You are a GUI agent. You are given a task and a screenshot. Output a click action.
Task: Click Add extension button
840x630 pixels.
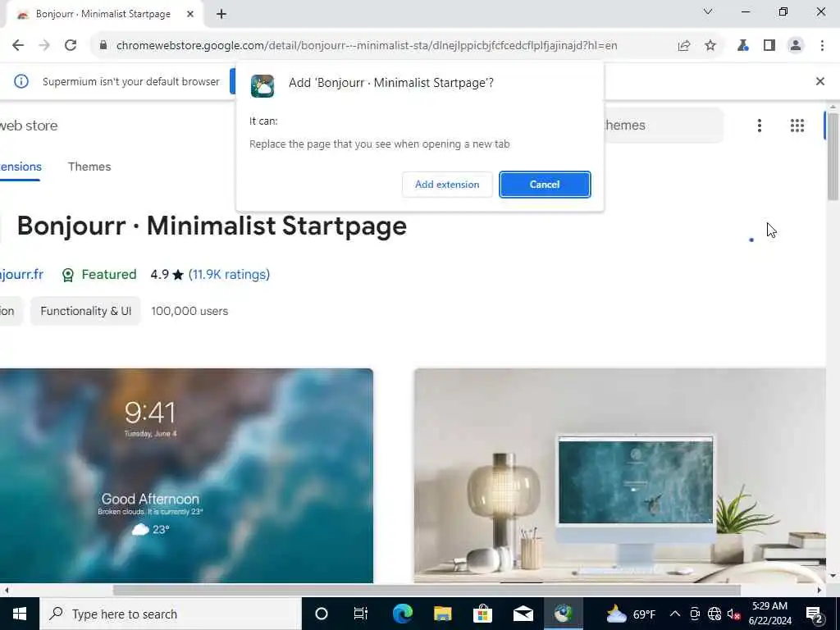point(447,185)
